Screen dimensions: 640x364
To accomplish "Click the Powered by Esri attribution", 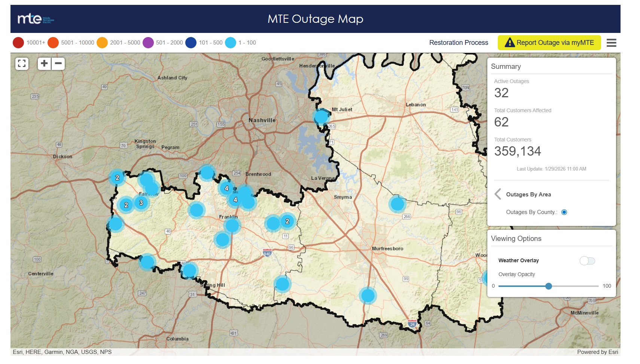I will coord(597,352).
